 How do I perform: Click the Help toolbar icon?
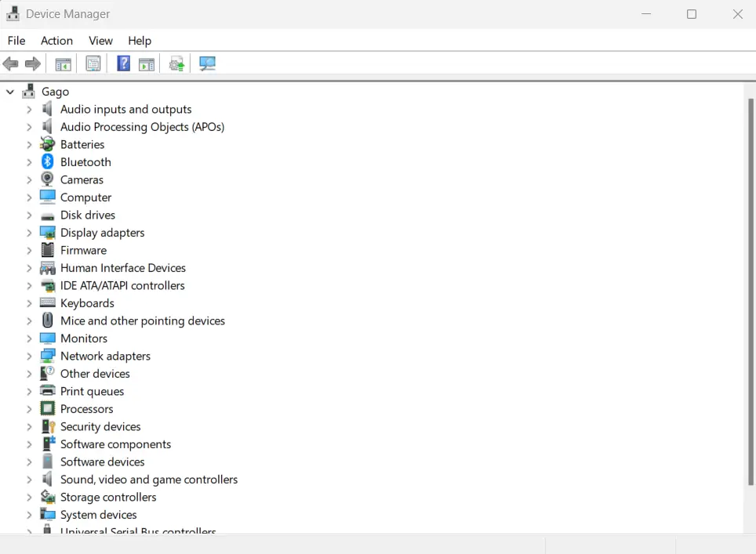pos(123,63)
